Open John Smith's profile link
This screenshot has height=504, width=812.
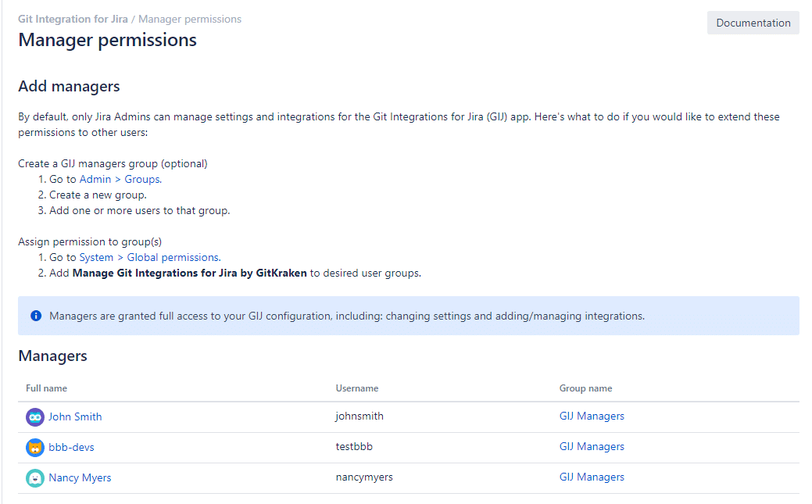tap(75, 417)
